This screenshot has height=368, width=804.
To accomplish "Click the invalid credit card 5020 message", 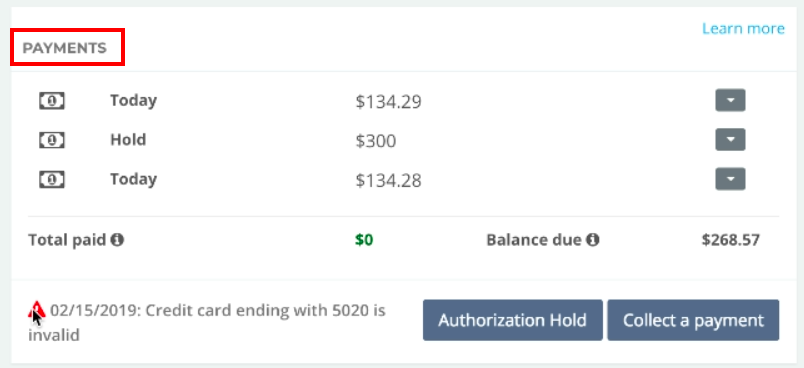I will pos(207,323).
